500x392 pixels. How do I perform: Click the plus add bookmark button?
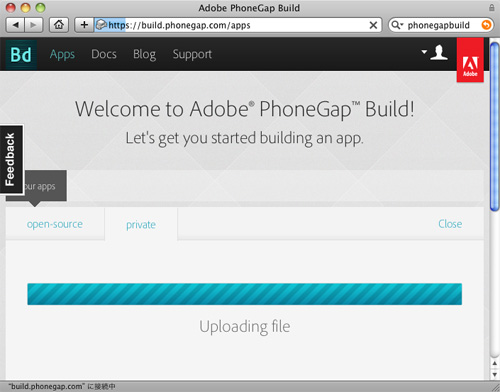pos(84,25)
